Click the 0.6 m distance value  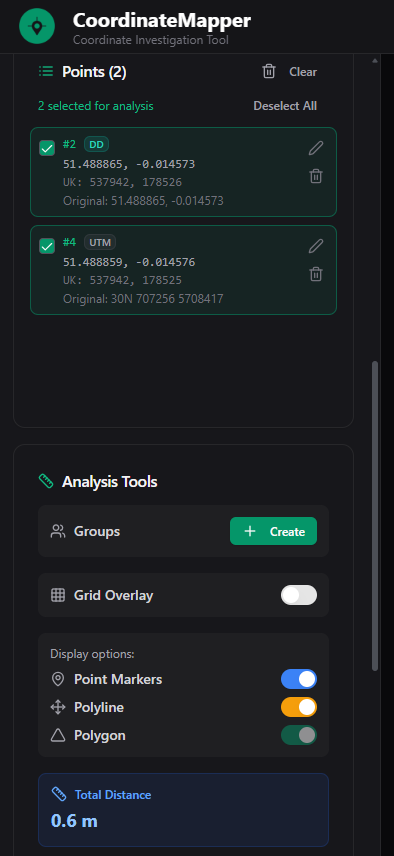74,821
